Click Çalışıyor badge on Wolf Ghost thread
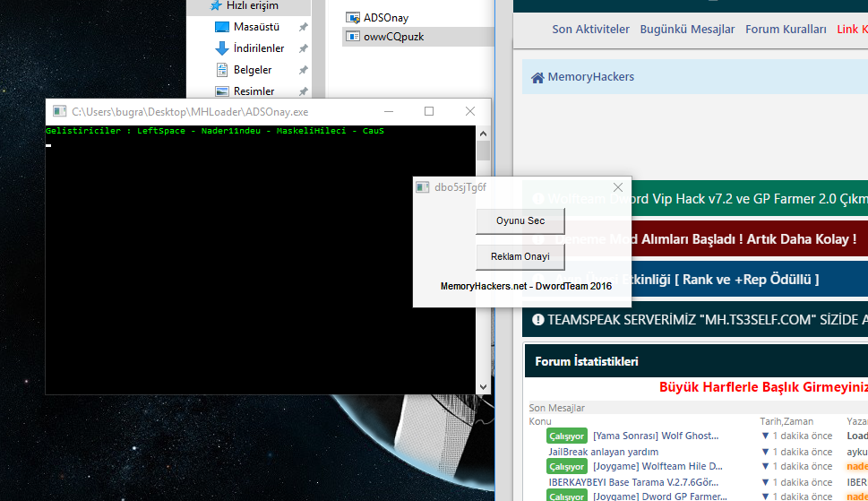 (567, 436)
